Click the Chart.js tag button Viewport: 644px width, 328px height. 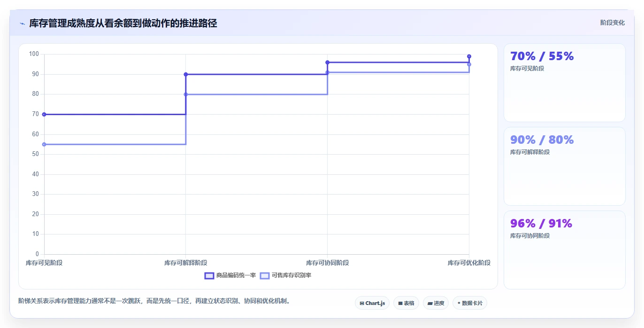tap(372, 303)
